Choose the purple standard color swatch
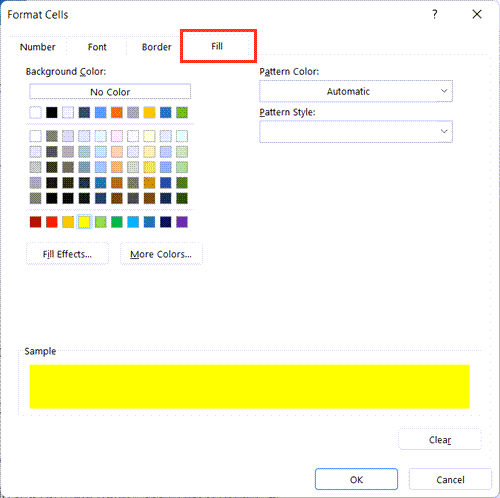This screenshot has width=500, height=498. click(182, 222)
